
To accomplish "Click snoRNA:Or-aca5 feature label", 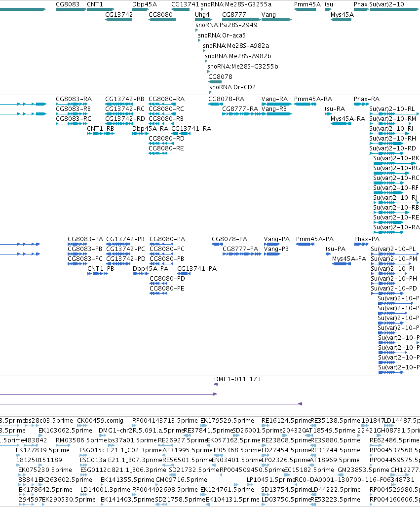I will (222, 36).
